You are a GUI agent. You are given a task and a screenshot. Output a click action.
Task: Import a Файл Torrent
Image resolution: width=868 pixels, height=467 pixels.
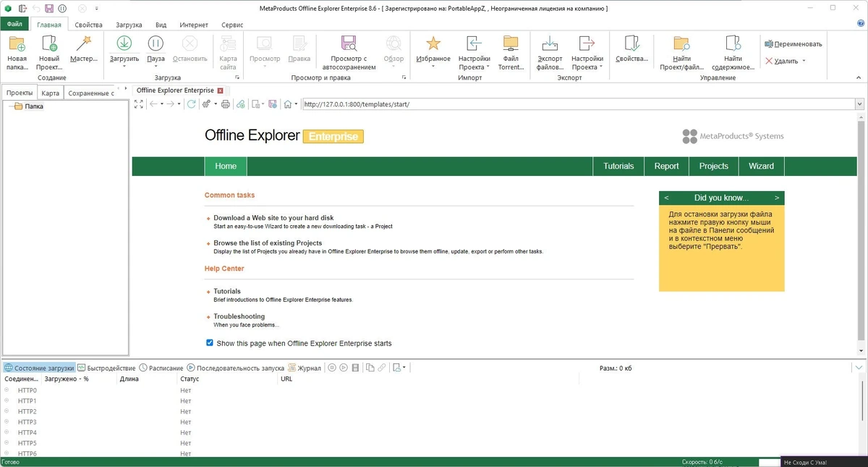tap(511, 52)
